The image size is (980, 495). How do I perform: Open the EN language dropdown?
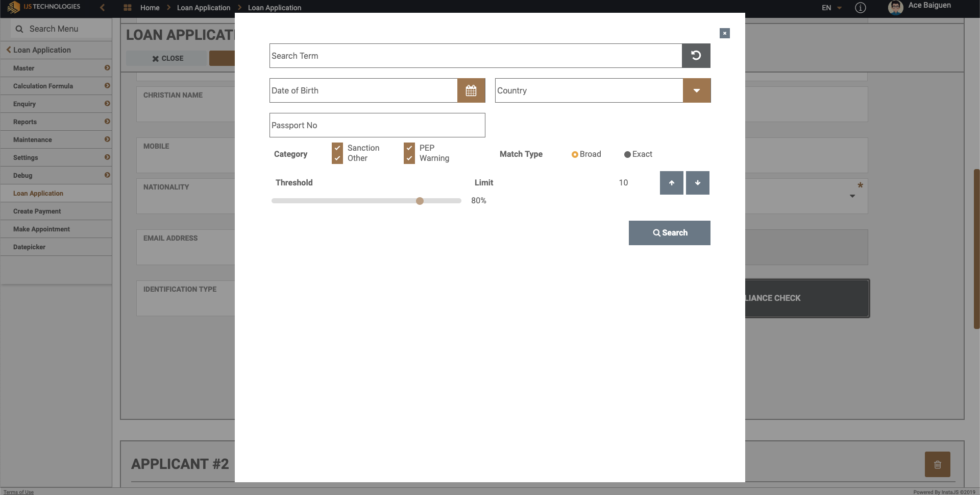click(831, 8)
